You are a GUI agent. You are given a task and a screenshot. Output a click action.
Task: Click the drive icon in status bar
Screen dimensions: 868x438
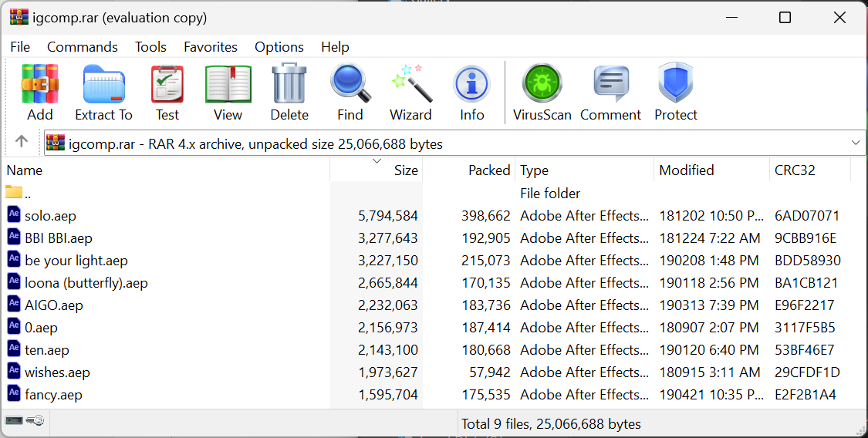tap(14, 421)
